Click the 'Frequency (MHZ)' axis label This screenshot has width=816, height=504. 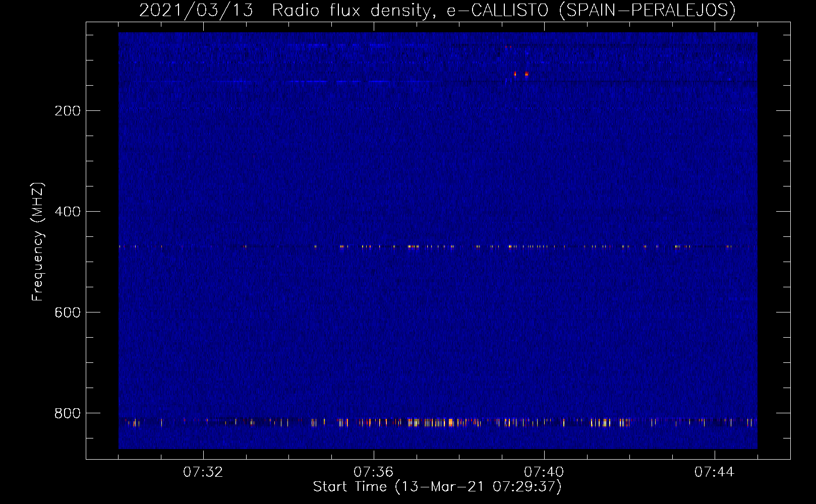coord(37,242)
